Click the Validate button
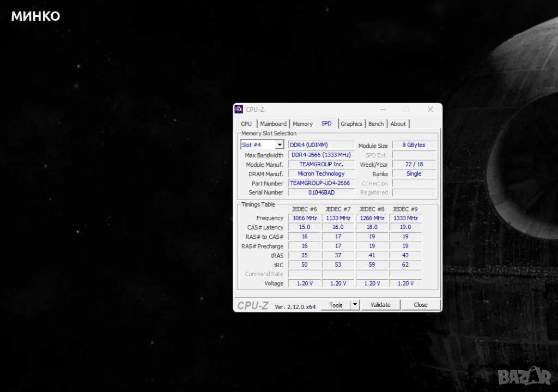558x392 pixels. click(x=380, y=305)
